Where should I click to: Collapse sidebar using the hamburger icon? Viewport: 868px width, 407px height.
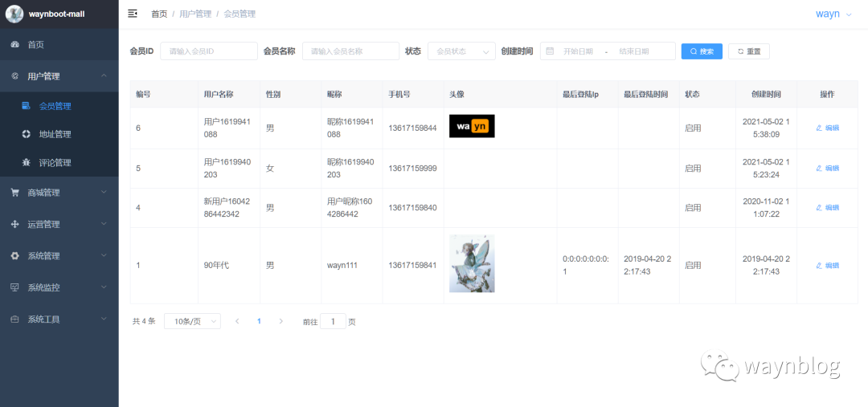pyautogui.click(x=133, y=14)
